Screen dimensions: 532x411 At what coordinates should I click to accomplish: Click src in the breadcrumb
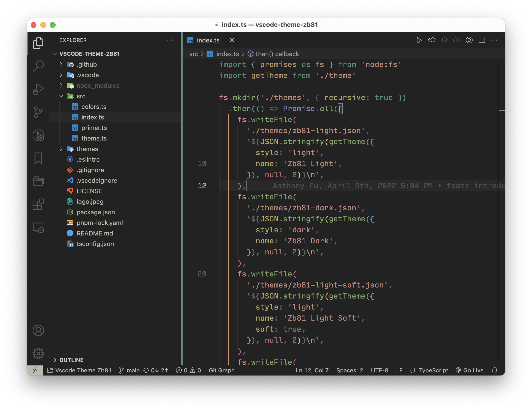tap(194, 54)
